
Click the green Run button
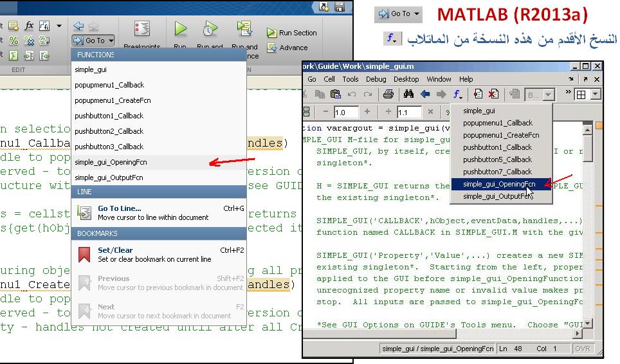[x=180, y=35]
